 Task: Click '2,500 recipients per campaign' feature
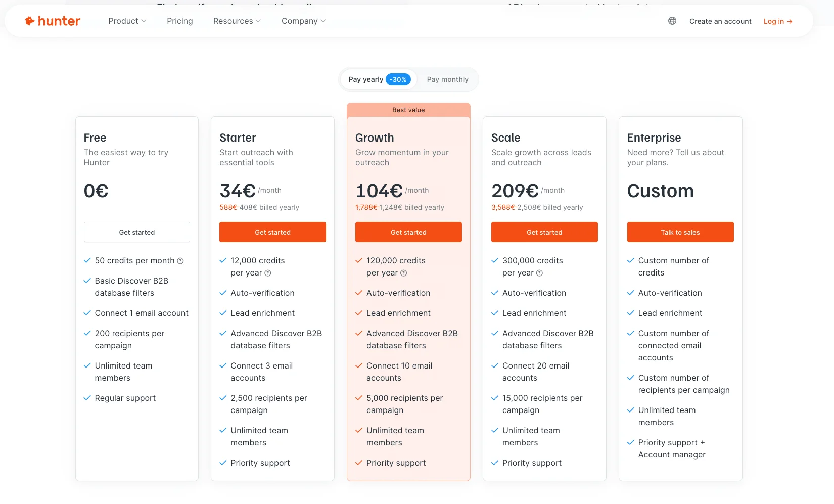pos(269,404)
